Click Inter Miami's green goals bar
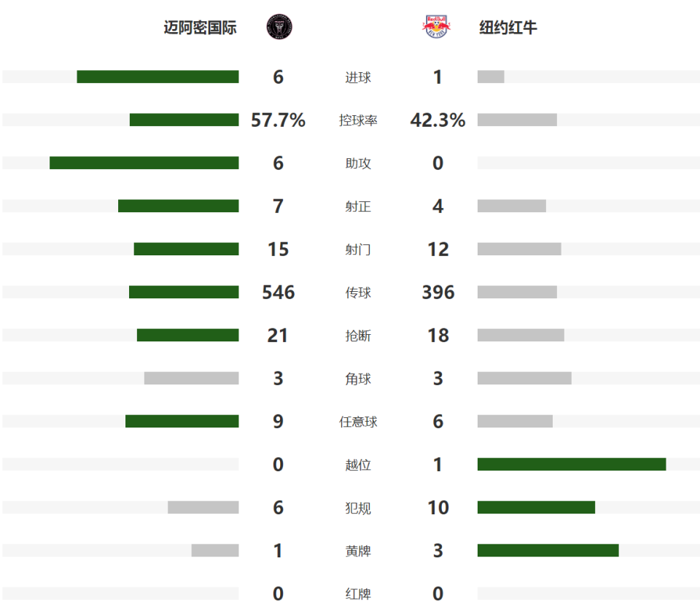Screen dimensions: 700x615 157,77
